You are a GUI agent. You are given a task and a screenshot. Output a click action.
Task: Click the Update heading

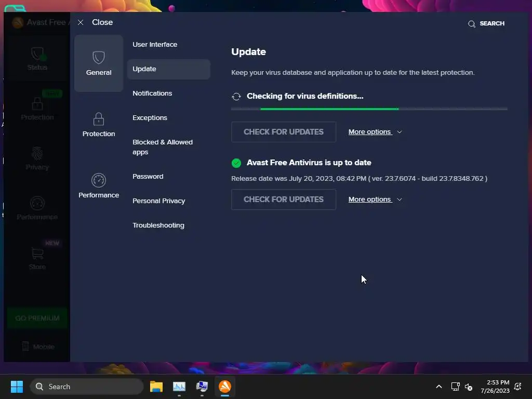pyautogui.click(x=248, y=52)
